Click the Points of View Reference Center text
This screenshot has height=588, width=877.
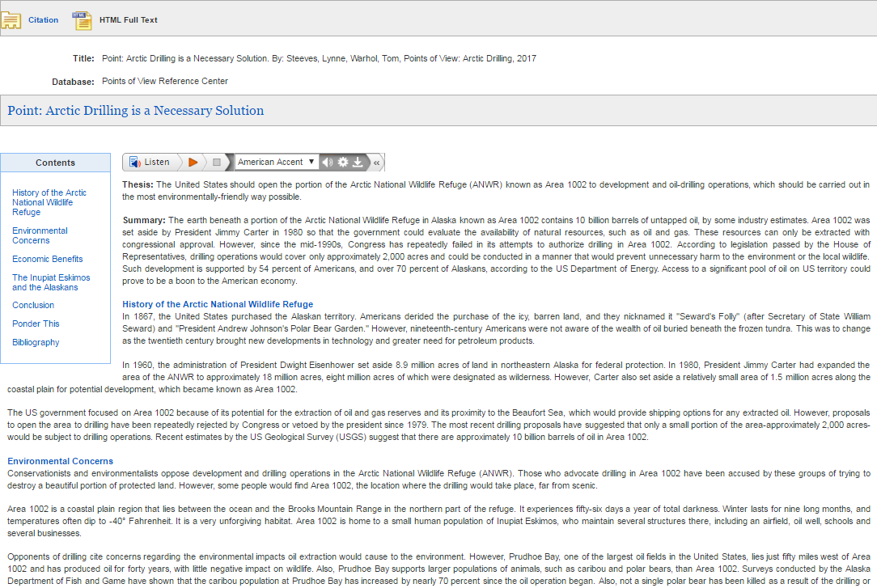pos(165,81)
